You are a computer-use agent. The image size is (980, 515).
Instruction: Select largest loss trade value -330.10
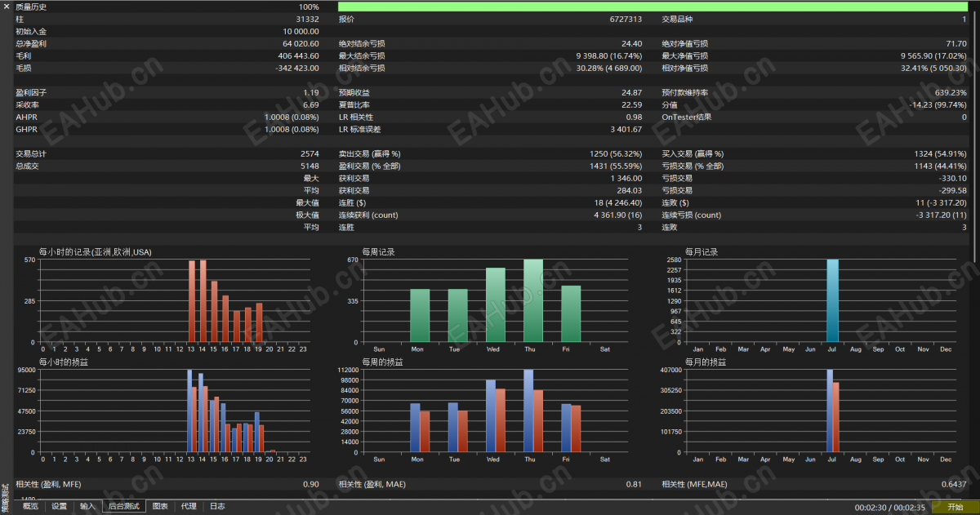953,178
